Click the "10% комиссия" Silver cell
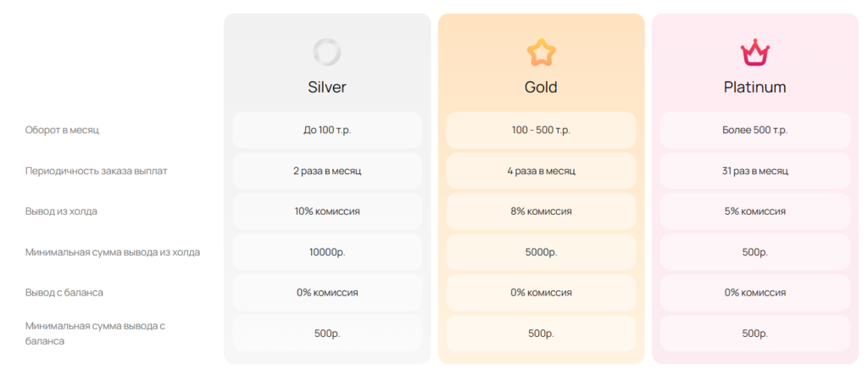The width and height of the screenshot is (868, 376). pyautogui.click(x=327, y=211)
